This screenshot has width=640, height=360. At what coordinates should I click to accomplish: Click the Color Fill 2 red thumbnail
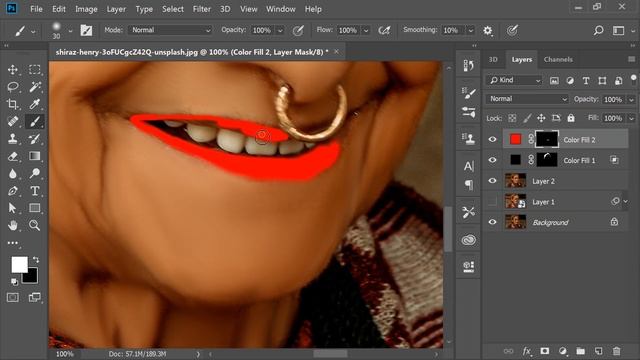(x=515, y=140)
